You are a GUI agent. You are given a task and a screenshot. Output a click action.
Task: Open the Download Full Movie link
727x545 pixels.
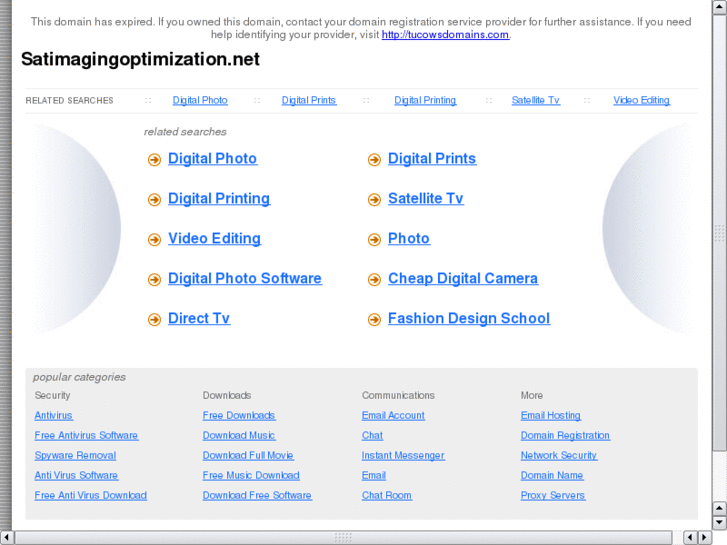click(248, 456)
